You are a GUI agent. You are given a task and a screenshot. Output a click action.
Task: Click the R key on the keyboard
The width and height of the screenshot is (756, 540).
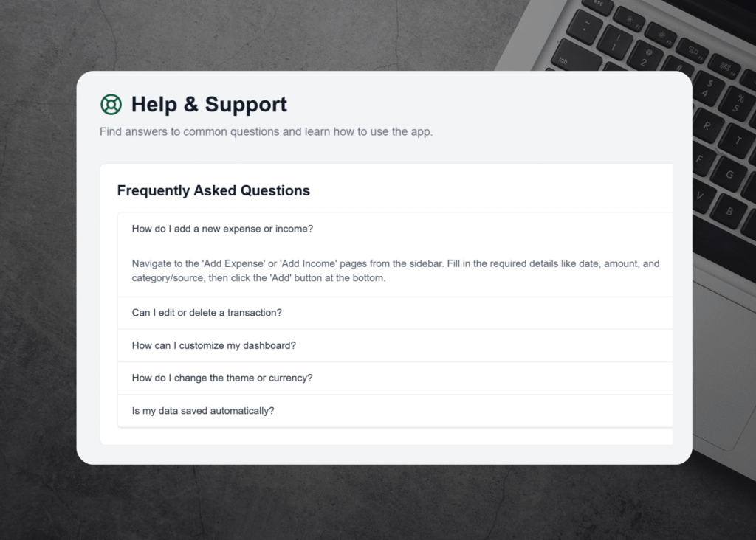pyautogui.click(x=707, y=126)
